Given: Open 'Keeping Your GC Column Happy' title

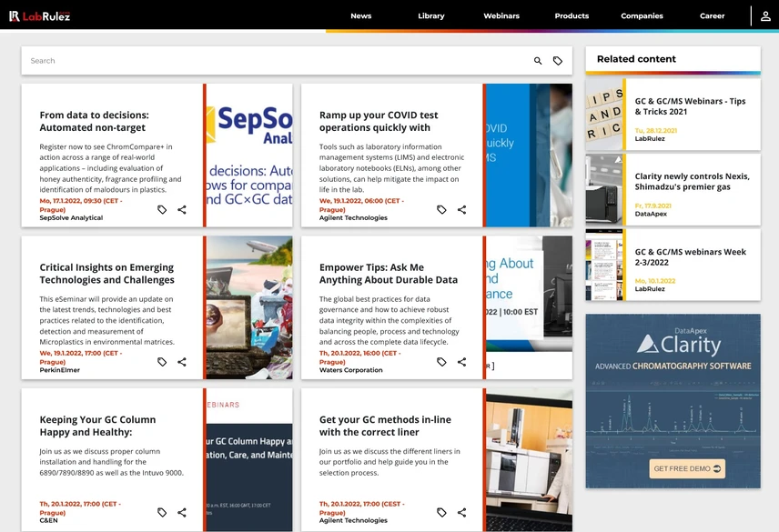Looking at the screenshot, I should [x=97, y=426].
